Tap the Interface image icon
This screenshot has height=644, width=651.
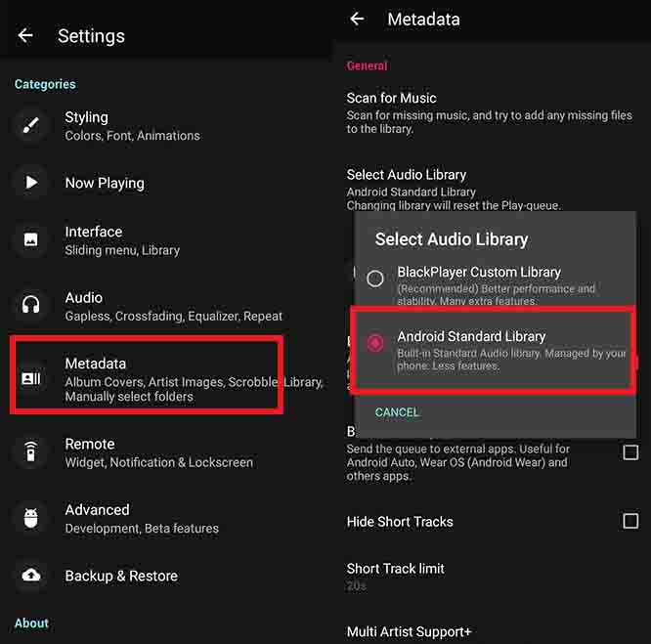[31, 239]
